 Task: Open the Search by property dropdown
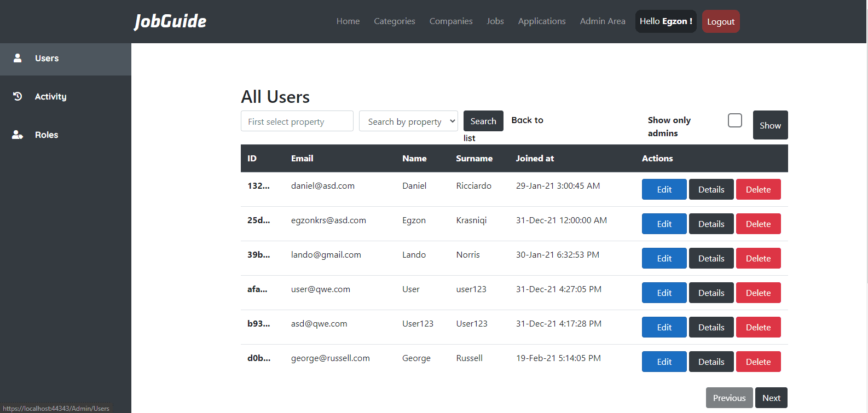point(408,121)
